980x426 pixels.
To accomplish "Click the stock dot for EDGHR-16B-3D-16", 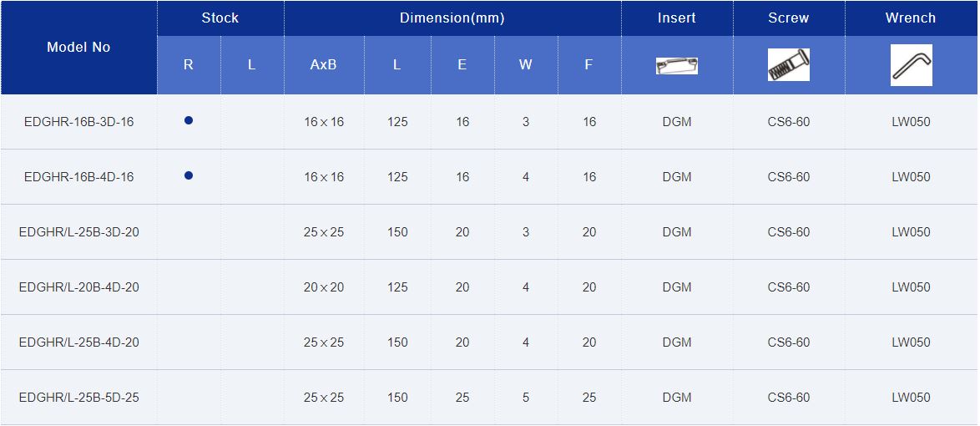I will click(189, 121).
